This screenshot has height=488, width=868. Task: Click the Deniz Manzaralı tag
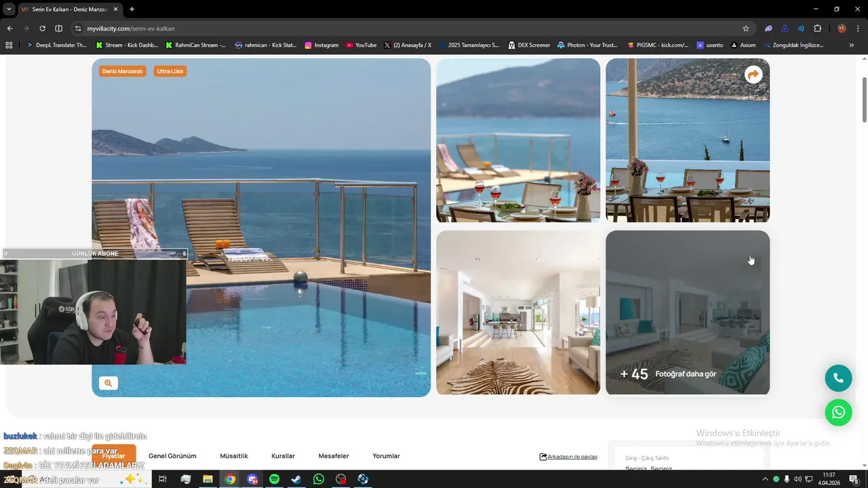tap(123, 71)
